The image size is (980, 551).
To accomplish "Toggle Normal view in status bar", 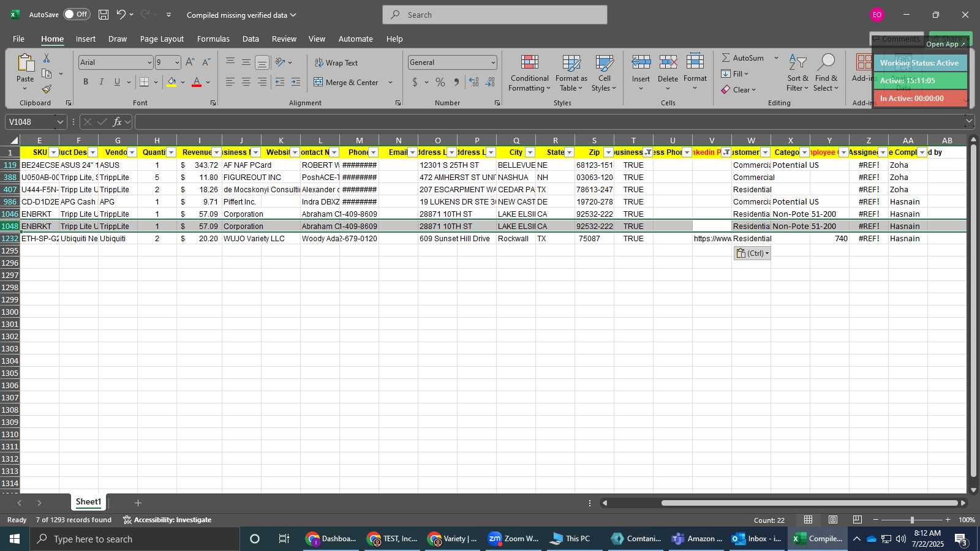I will [809, 520].
